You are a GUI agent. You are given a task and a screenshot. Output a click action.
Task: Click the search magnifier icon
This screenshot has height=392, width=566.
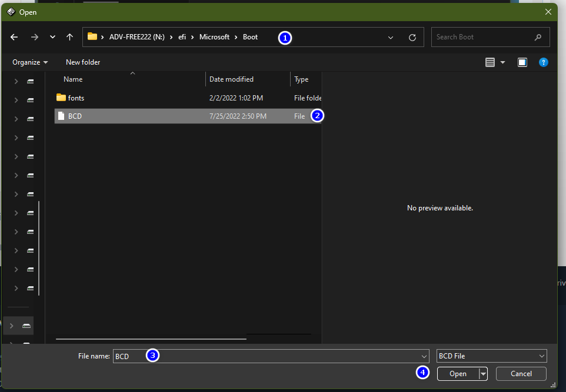click(538, 37)
